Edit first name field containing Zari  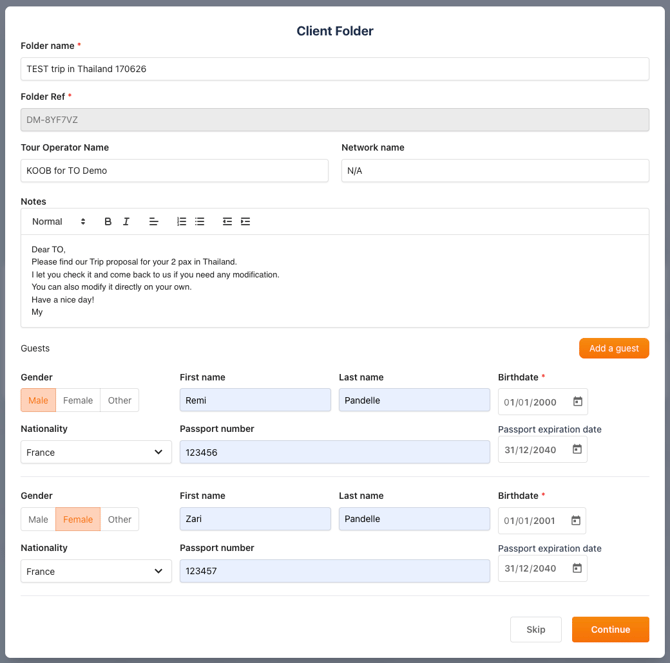[255, 519]
